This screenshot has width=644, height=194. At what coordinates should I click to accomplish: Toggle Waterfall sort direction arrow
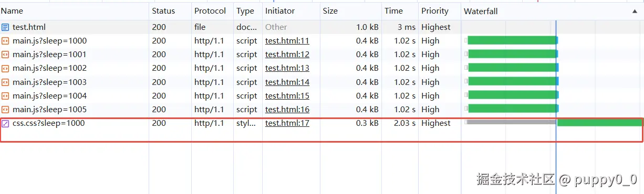tap(635, 11)
